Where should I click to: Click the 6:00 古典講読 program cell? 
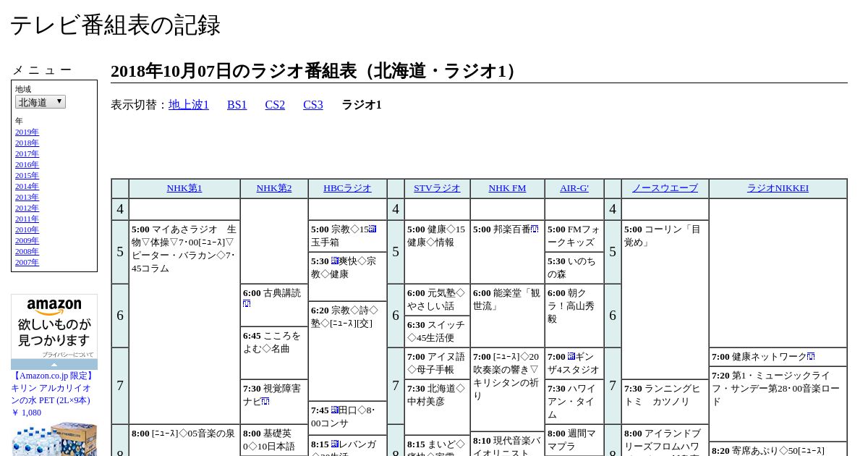274,305
